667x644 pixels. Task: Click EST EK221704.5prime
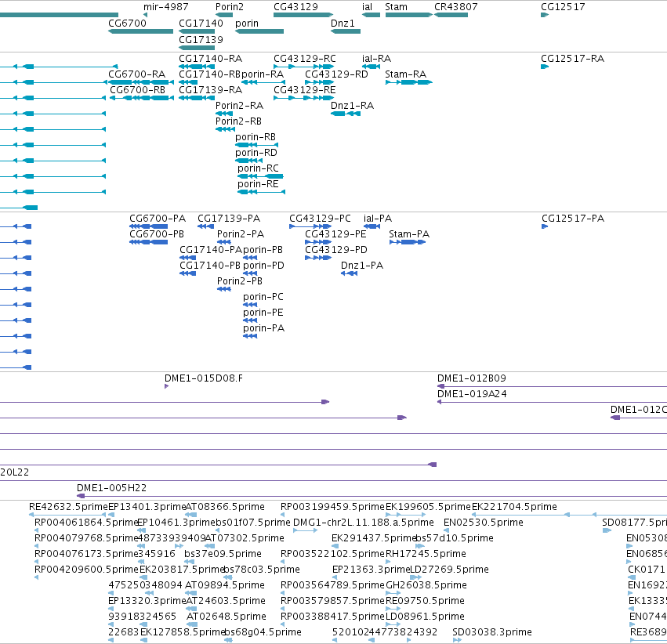tap(570, 515)
